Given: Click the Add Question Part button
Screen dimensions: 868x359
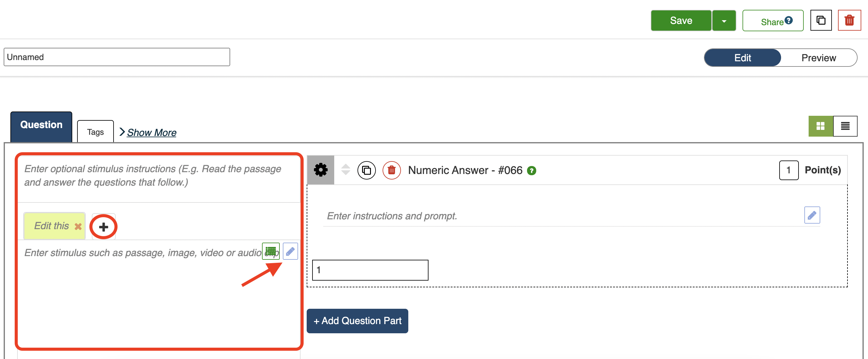Looking at the screenshot, I should click(357, 321).
